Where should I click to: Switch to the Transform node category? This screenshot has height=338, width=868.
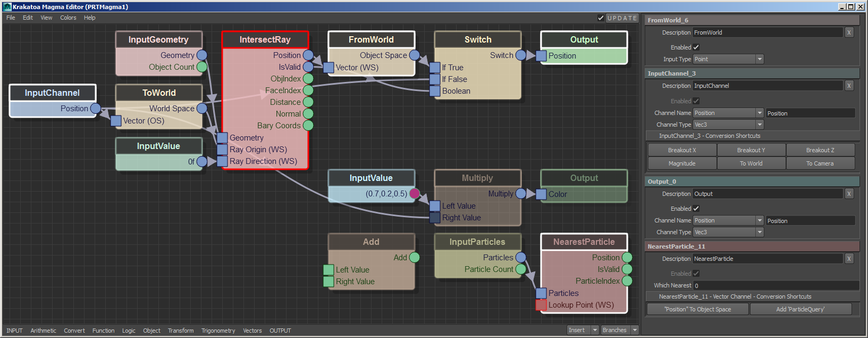181,331
